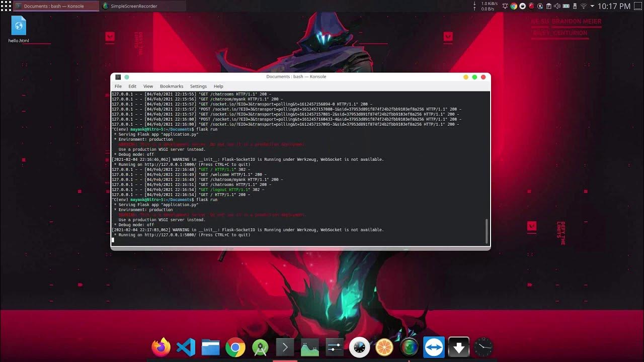Click the analog clock in the dock
Image resolution: width=644 pixels, height=362 pixels.
[x=484, y=347]
